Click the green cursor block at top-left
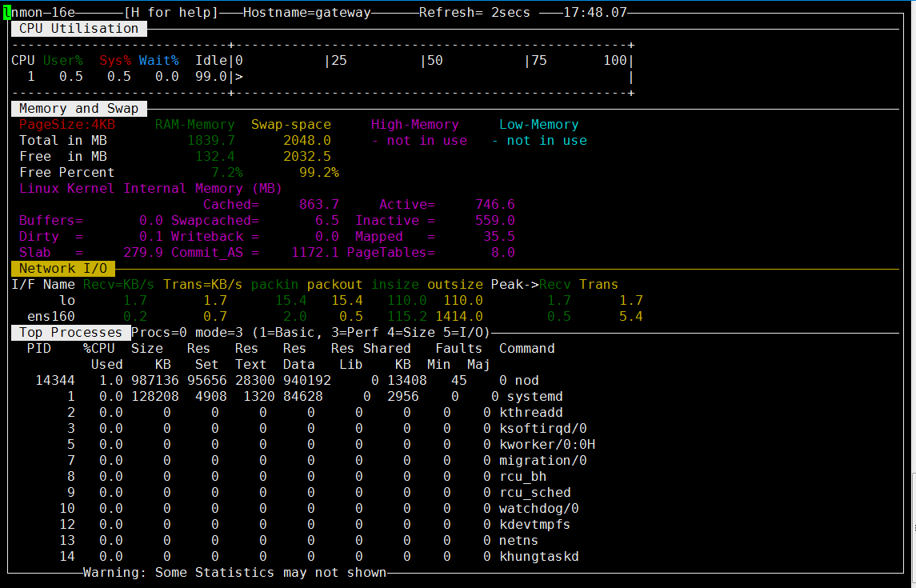This screenshot has width=916, height=588. (7, 12)
